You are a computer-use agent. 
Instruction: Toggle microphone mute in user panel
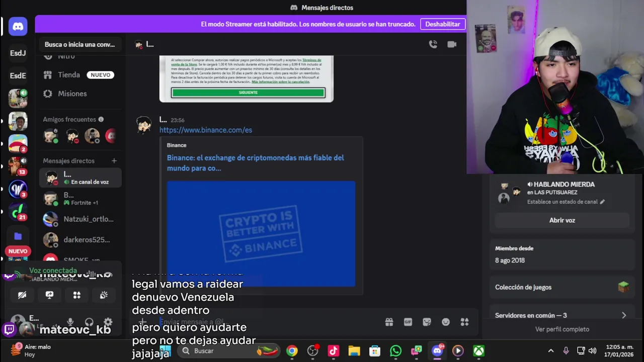[x=70, y=322]
